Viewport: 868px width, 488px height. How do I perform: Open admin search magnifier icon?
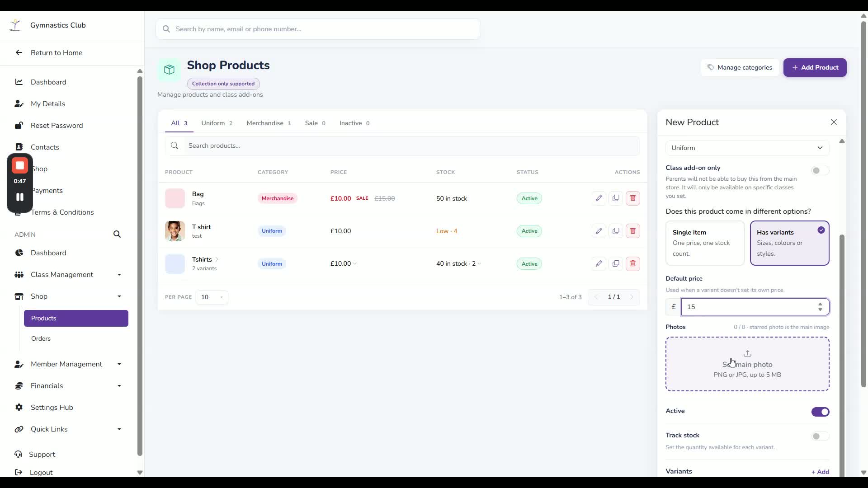click(x=117, y=235)
